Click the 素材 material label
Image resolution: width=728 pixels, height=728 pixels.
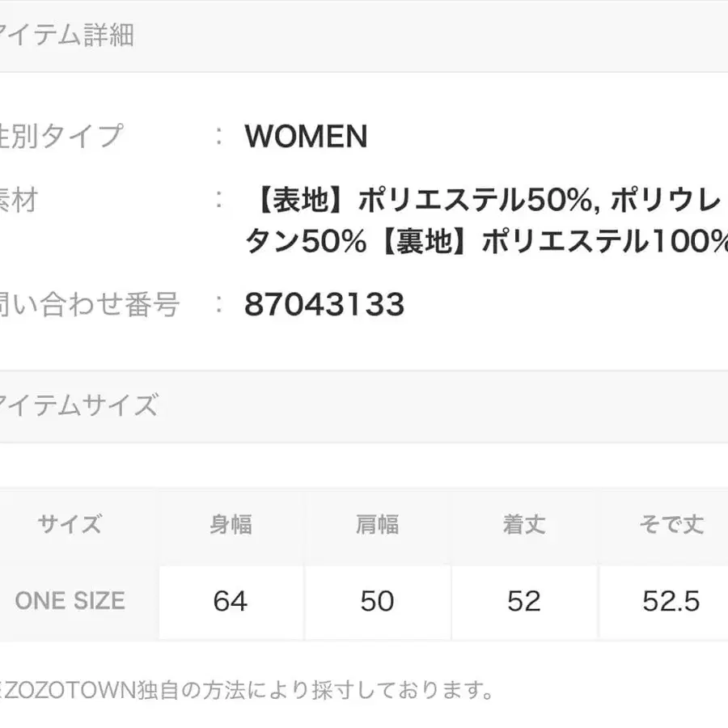pyautogui.click(x=19, y=199)
